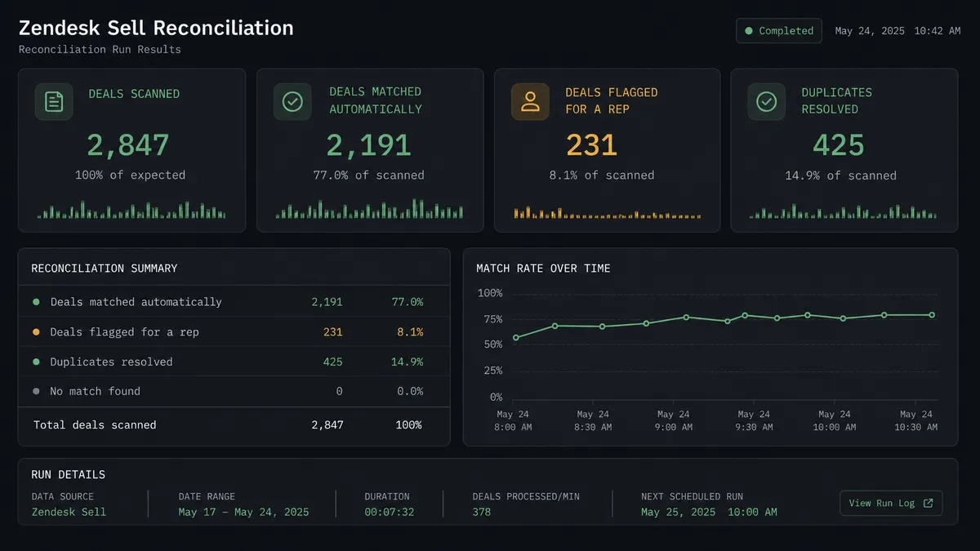Click the 8.1% cell in the summary table

(x=411, y=332)
